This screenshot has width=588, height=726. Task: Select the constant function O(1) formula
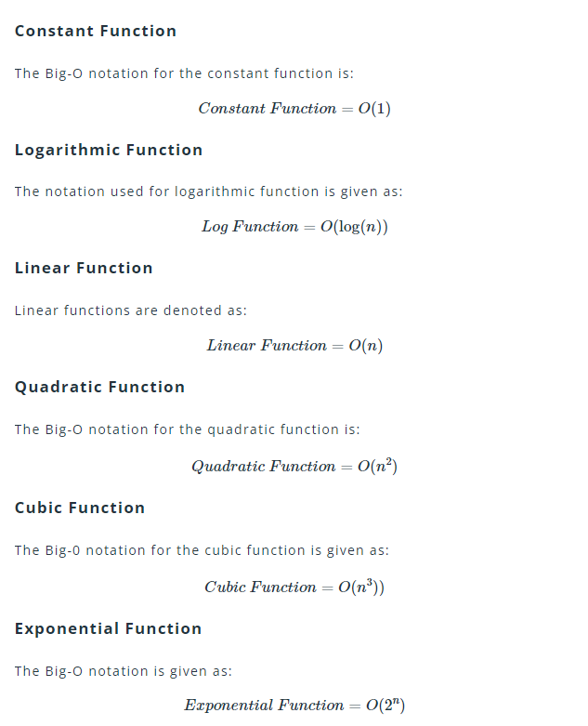coord(294,109)
